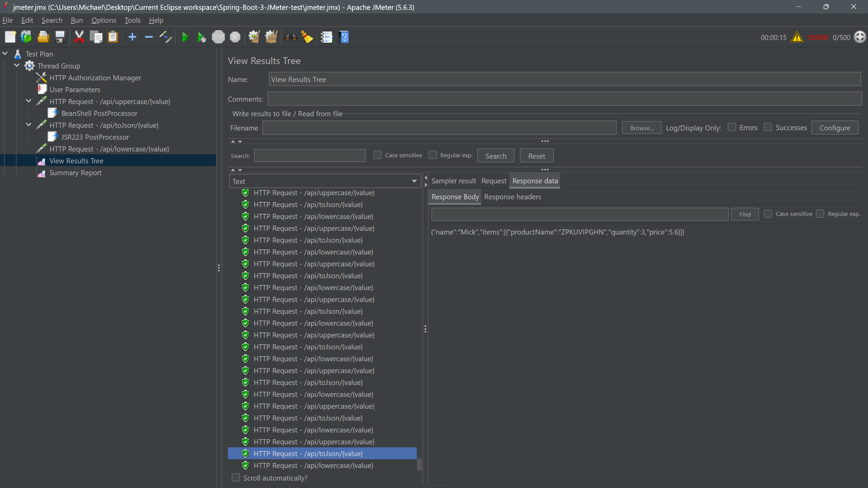868x488 pixels.
Task: Click the Shutdown threads icon
Action: (235, 37)
